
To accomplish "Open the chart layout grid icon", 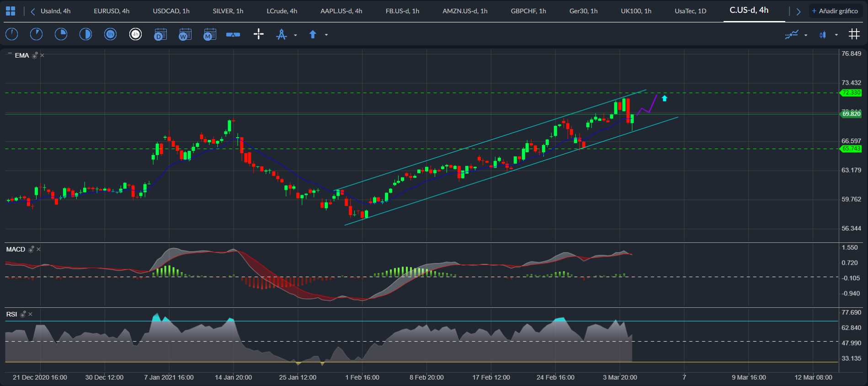I will pyautogui.click(x=10, y=11).
